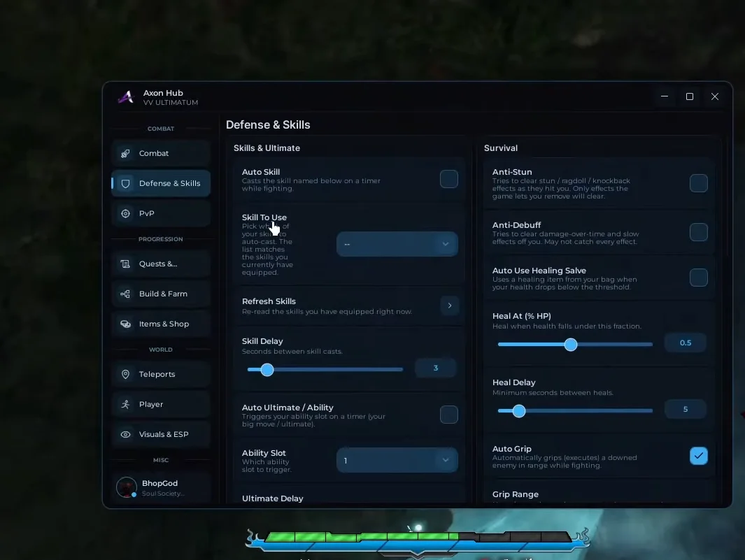Open the Items & Shop section
Screen dimensions: 745x560
161,324
